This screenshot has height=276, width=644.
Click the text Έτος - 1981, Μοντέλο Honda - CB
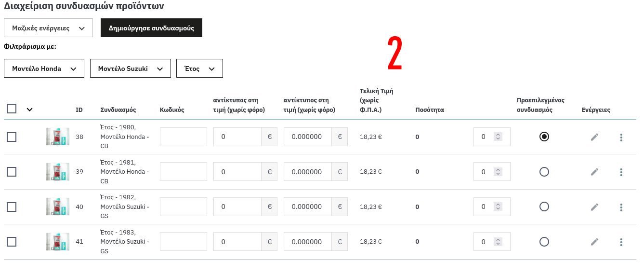point(124,172)
